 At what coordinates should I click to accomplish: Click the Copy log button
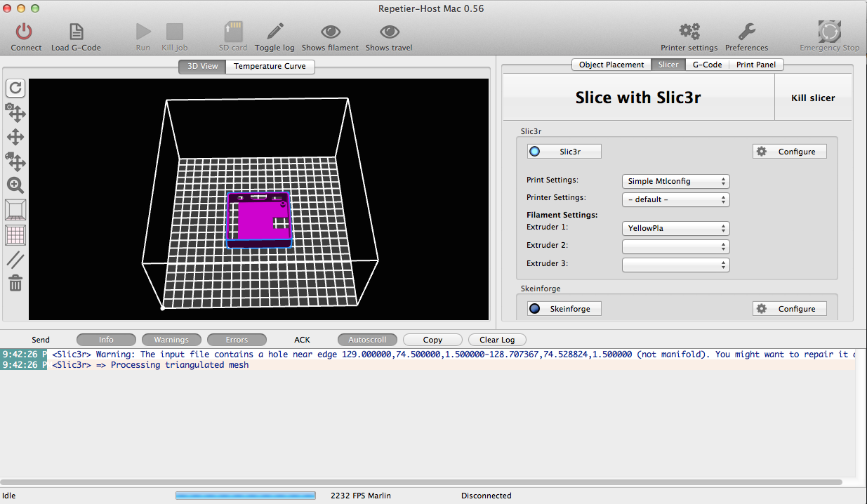[432, 340]
